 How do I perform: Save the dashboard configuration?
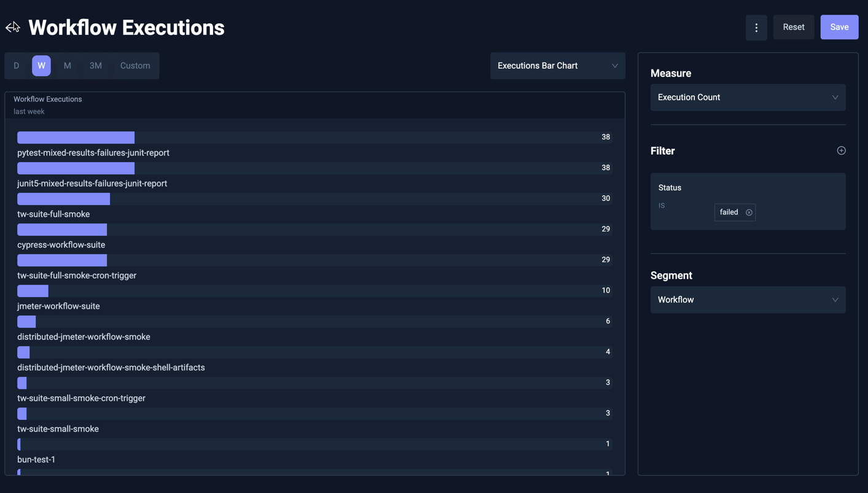pos(839,27)
